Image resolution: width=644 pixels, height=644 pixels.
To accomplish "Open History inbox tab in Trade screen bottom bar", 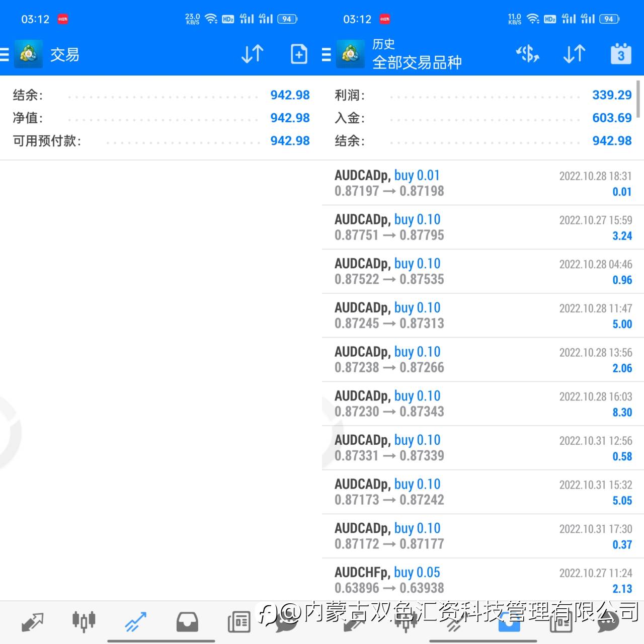I will coord(187,622).
